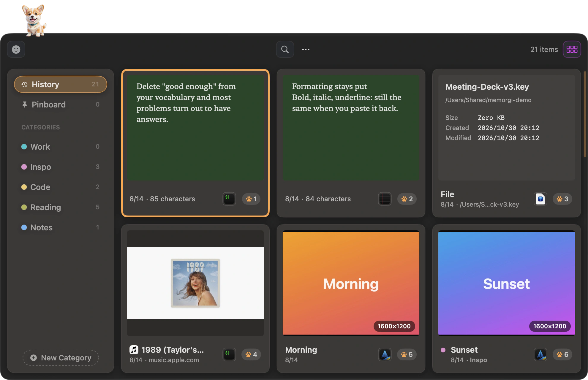Image resolution: width=588 pixels, height=380 pixels.
Task: Click Keynote file icon on Meeting-Deck card
Action: click(540, 199)
